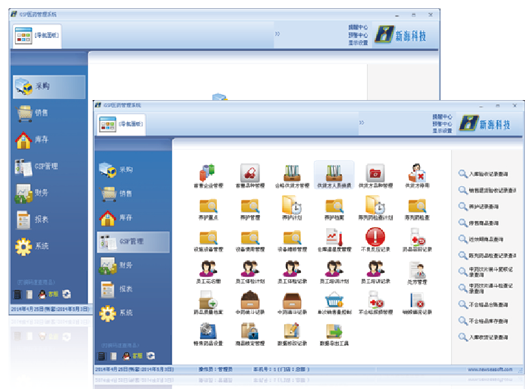Switch to 导航面板 tab in front window
The image size is (531, 389).
pos(122,124)
